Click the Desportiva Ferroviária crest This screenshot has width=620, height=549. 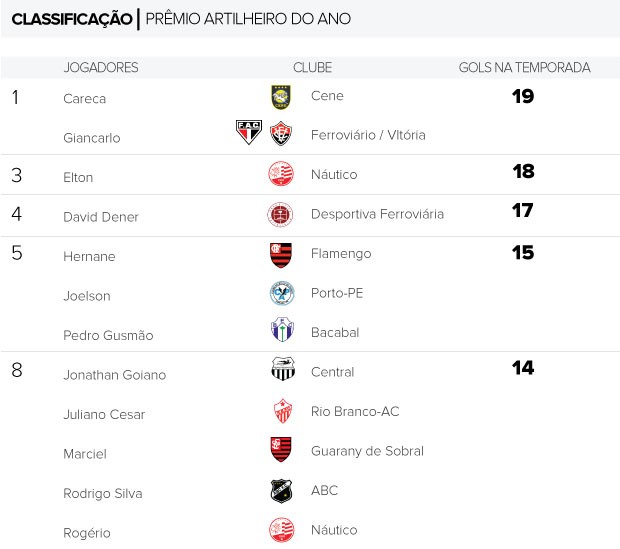280,214
